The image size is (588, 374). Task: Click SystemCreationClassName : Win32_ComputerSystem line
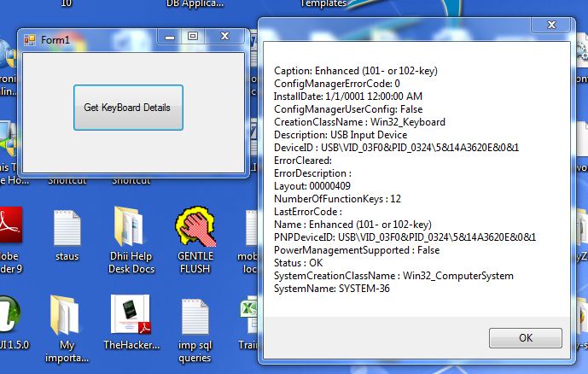(x=393, y=276)
